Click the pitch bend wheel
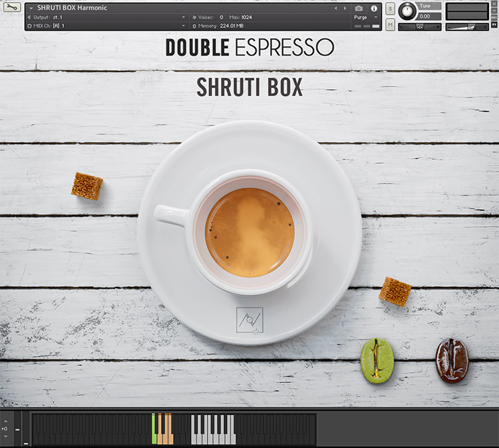 coord(17,429)
